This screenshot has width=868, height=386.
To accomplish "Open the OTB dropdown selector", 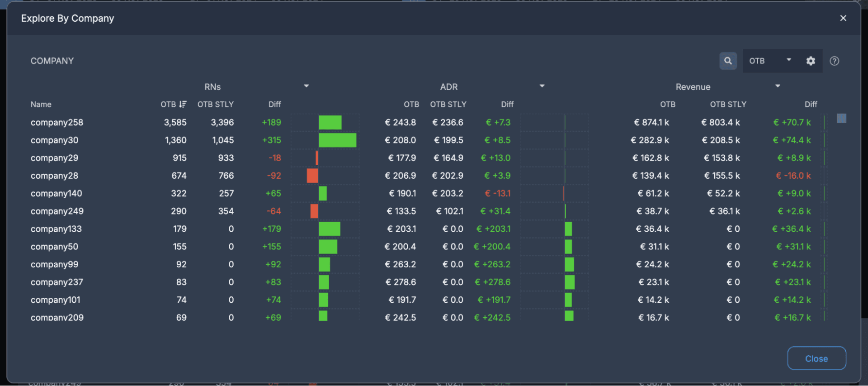I will [770, 61].
